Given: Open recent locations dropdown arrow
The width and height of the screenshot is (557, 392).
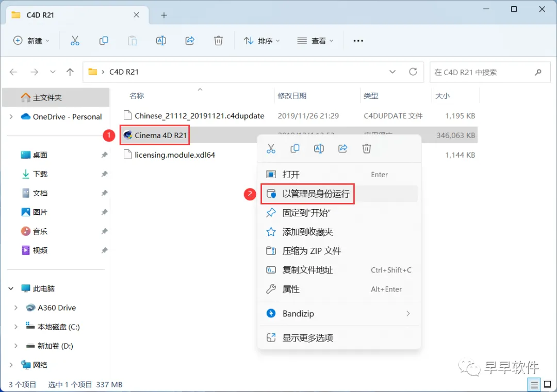Looking at the screenshot, I should [53, 72].
